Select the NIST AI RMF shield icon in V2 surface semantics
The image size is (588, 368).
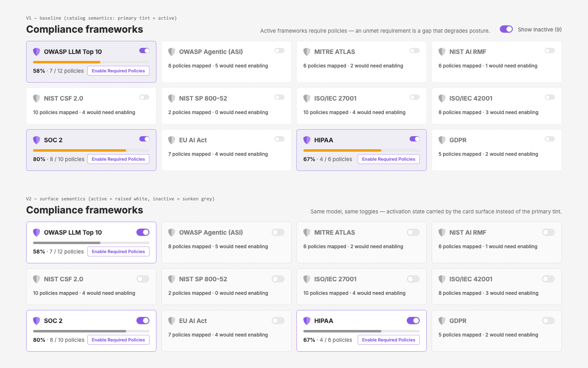[x=442, y=233]
